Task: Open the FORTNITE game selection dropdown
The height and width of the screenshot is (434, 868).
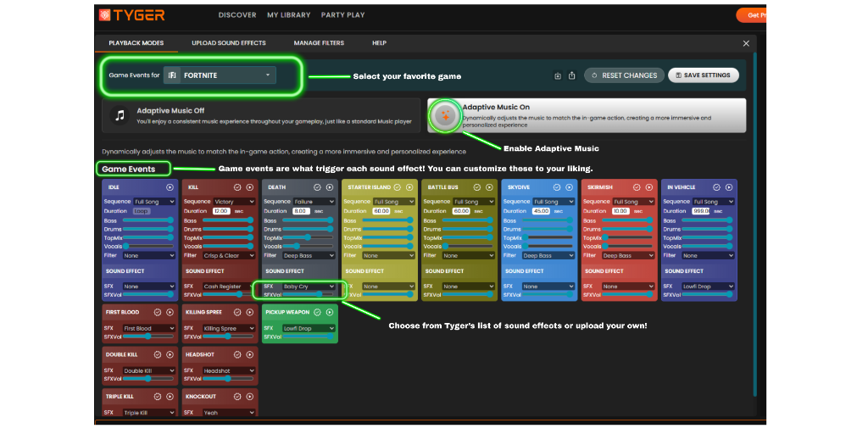Action: pos(220,75)
